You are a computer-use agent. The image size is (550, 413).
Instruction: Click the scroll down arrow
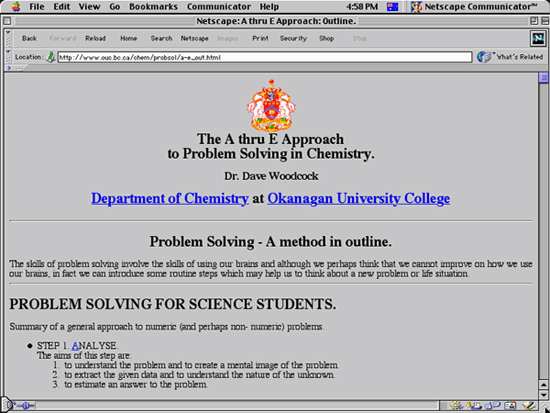[x=543, y=394]
